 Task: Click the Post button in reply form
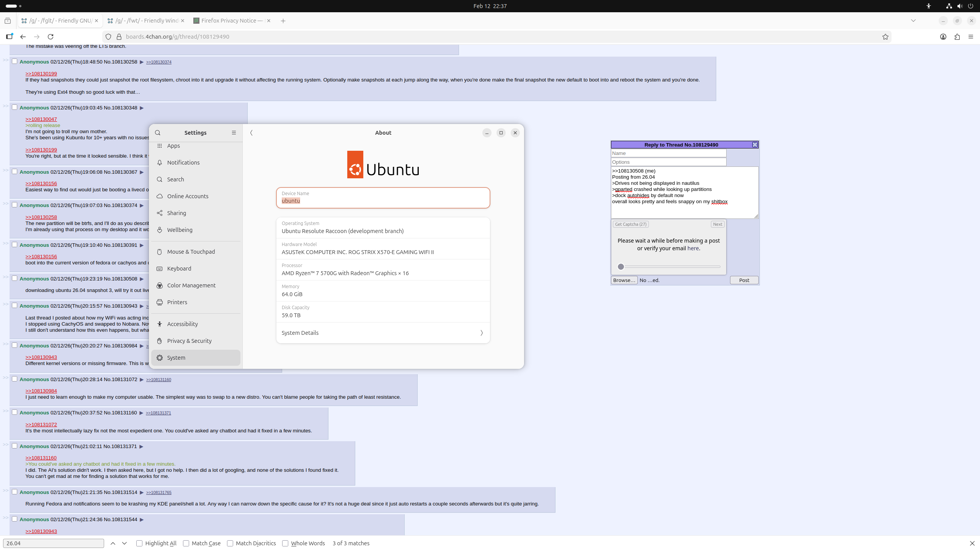[744, 280]
